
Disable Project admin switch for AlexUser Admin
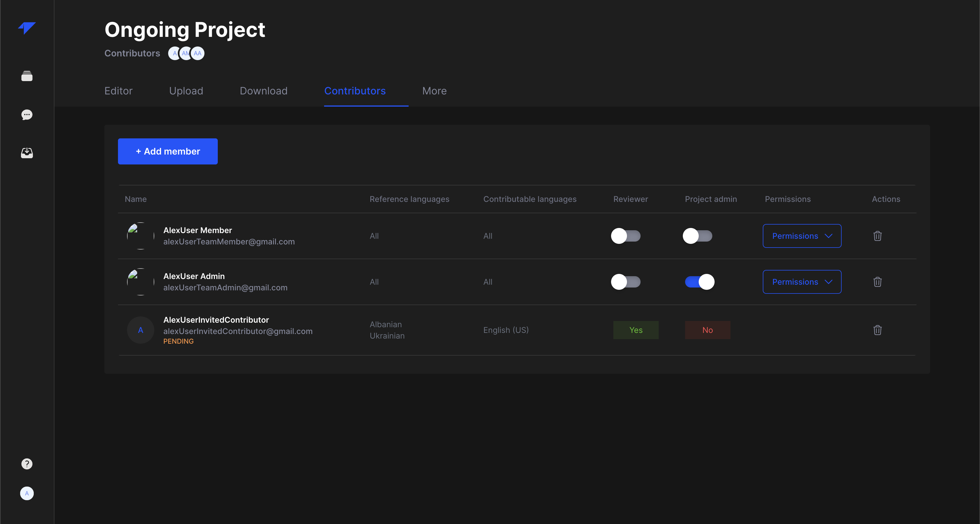coord(700,282)
